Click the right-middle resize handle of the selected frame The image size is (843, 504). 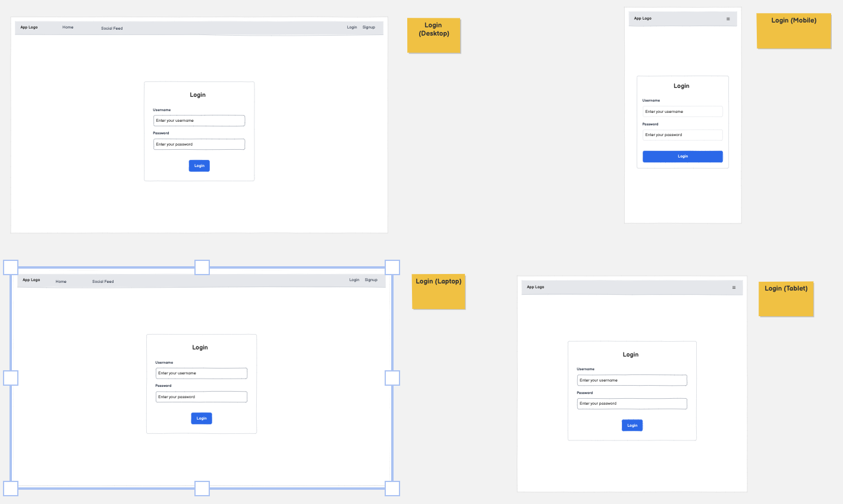392,378
